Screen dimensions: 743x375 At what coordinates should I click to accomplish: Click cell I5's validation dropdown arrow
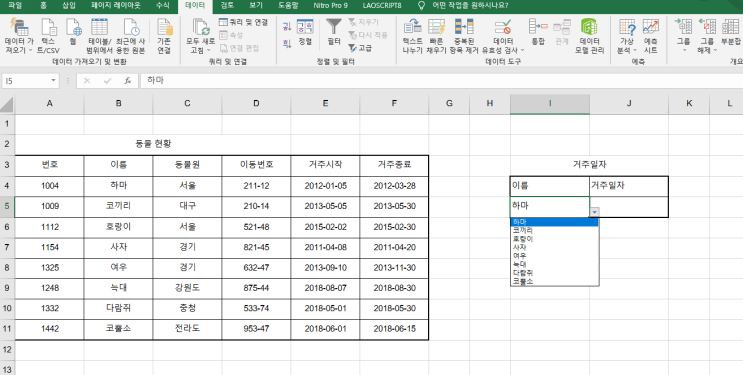(x=594, y=212)
